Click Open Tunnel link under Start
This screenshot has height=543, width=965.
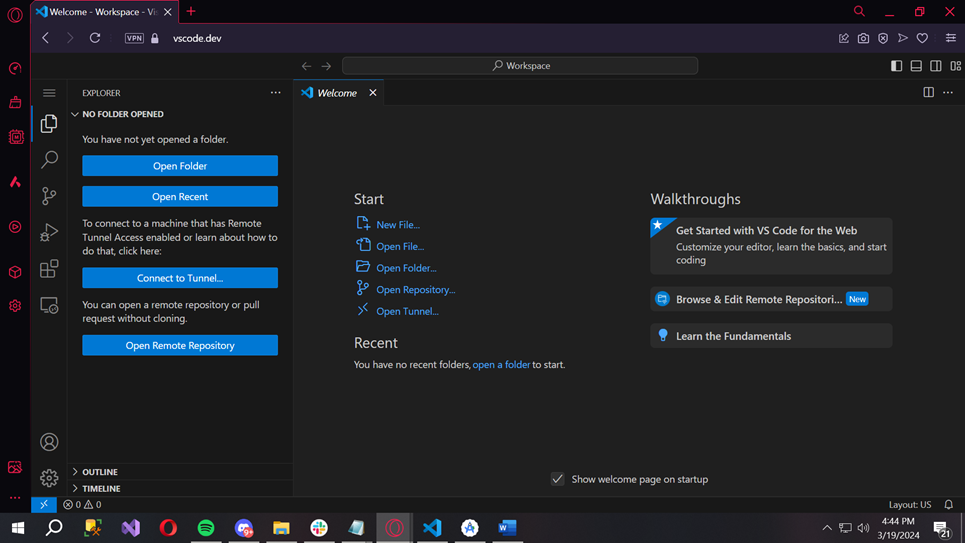pyautogui.click(x=398, y=310)
